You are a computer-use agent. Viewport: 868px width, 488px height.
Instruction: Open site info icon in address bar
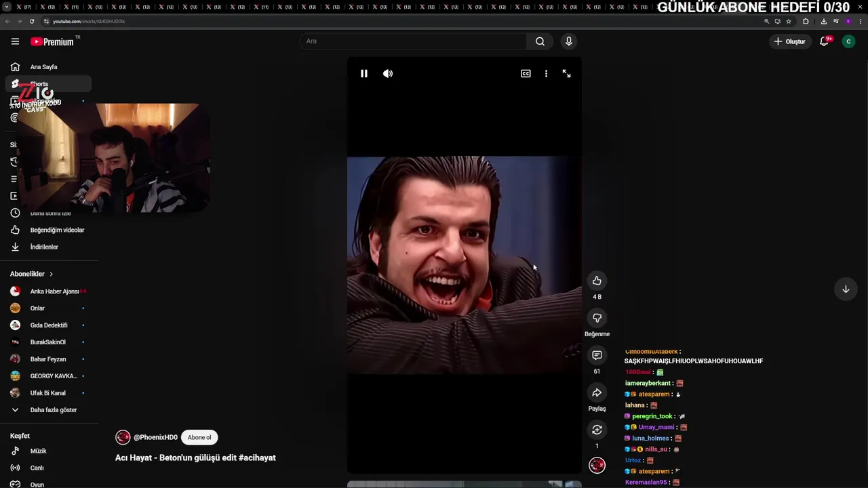pos(46,21)
